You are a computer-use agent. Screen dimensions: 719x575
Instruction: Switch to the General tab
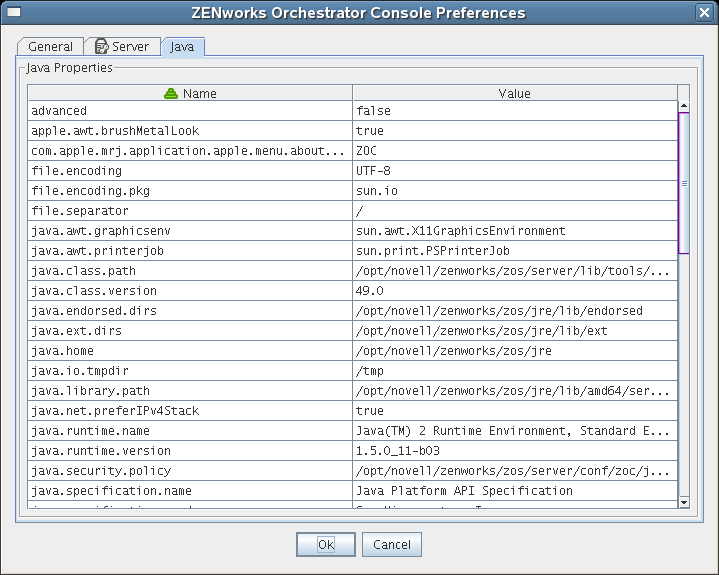click(x=50, y=47)
